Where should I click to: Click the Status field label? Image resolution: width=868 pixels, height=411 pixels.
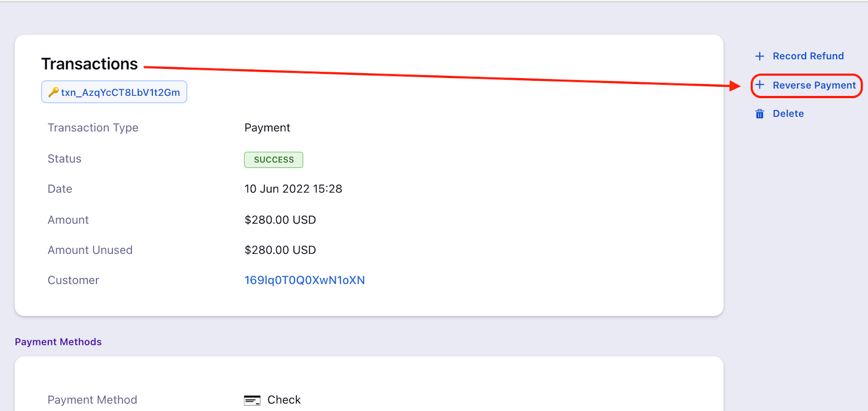tap(65, 159)
